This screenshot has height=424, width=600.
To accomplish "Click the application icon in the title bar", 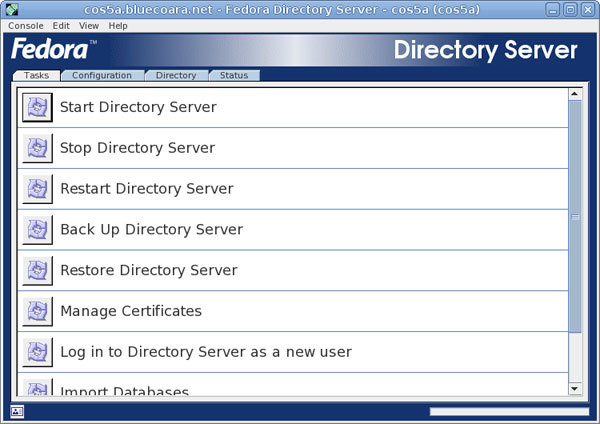I will coord(12,9).
